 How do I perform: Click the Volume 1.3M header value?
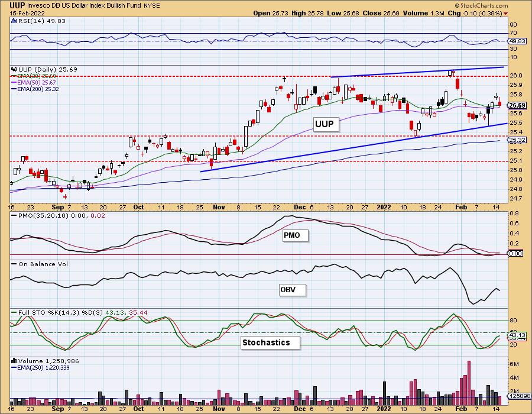pyautogui.click(x=423, y=13)
